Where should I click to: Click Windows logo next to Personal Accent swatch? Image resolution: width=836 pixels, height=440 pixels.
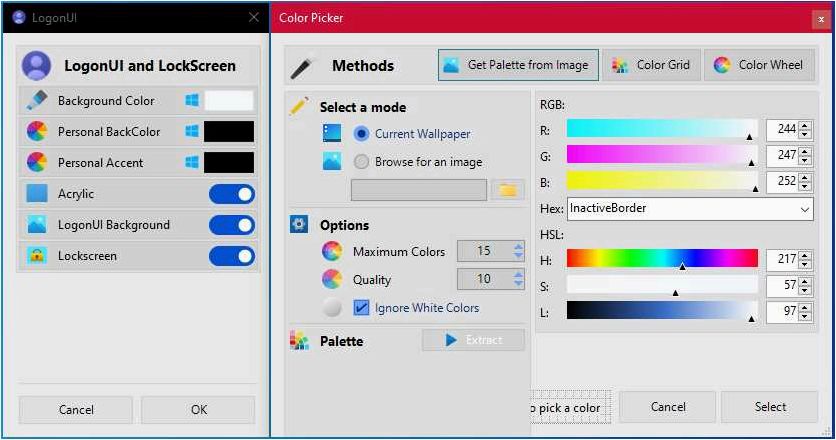192,162
